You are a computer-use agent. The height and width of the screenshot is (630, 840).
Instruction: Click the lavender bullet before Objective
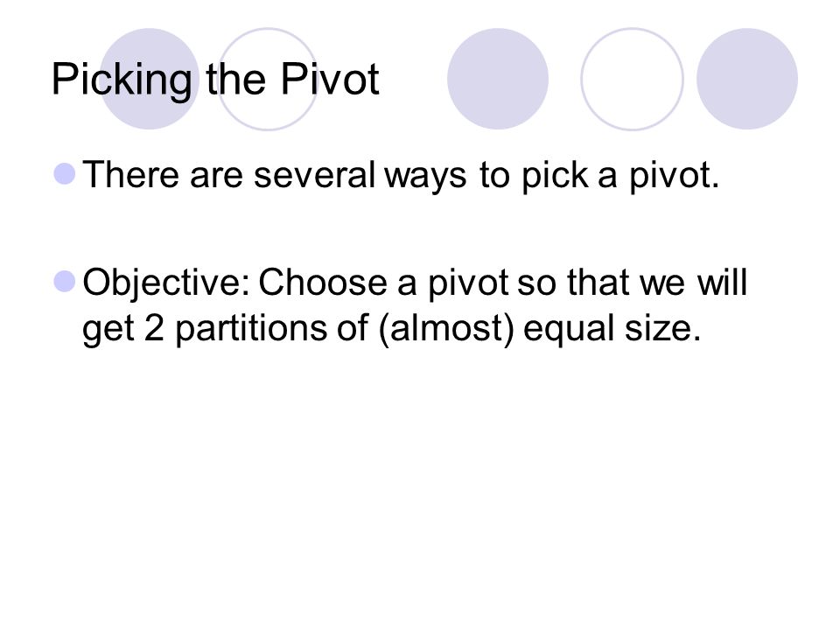[x=65, y=281]
